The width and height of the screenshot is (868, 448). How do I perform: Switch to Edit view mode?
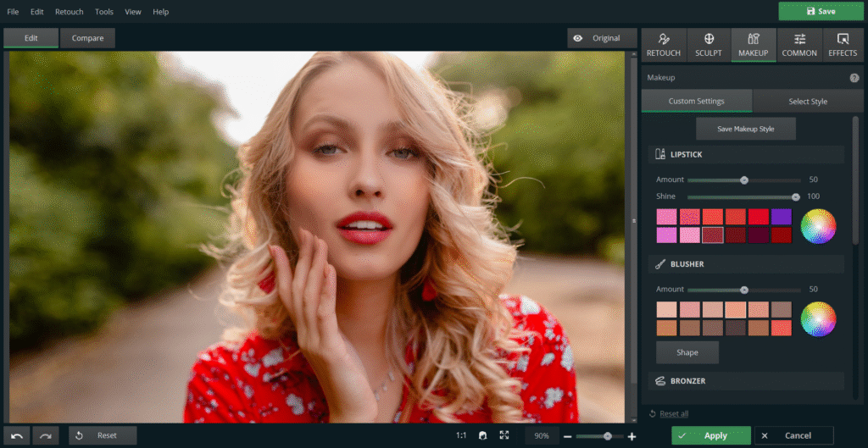coord(31,38)
